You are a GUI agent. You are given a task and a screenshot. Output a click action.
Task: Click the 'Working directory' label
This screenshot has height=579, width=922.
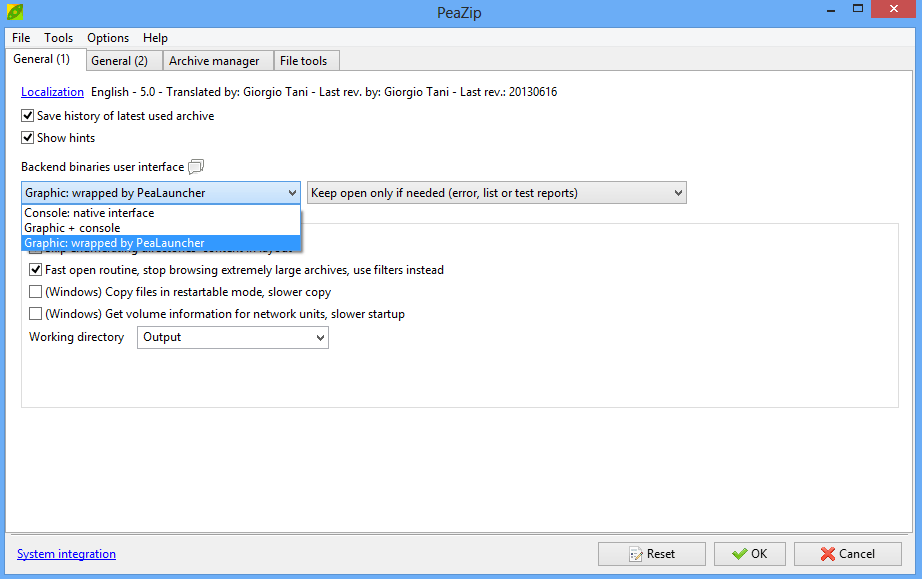[76, 337]
